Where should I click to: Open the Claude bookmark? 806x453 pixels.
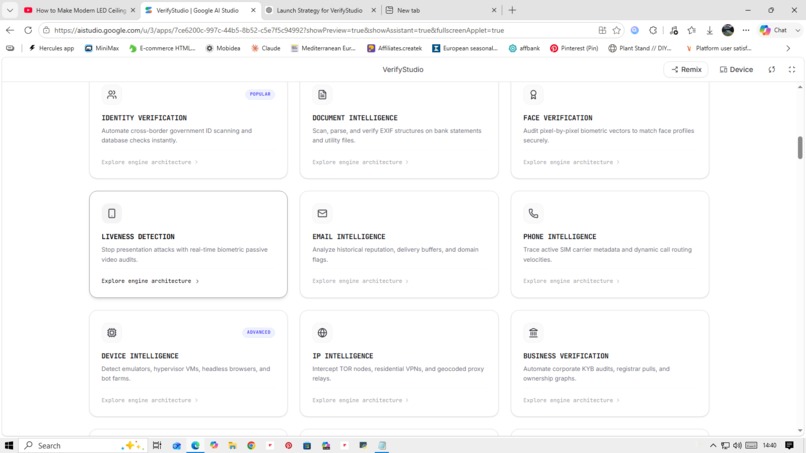click(266, 48)
